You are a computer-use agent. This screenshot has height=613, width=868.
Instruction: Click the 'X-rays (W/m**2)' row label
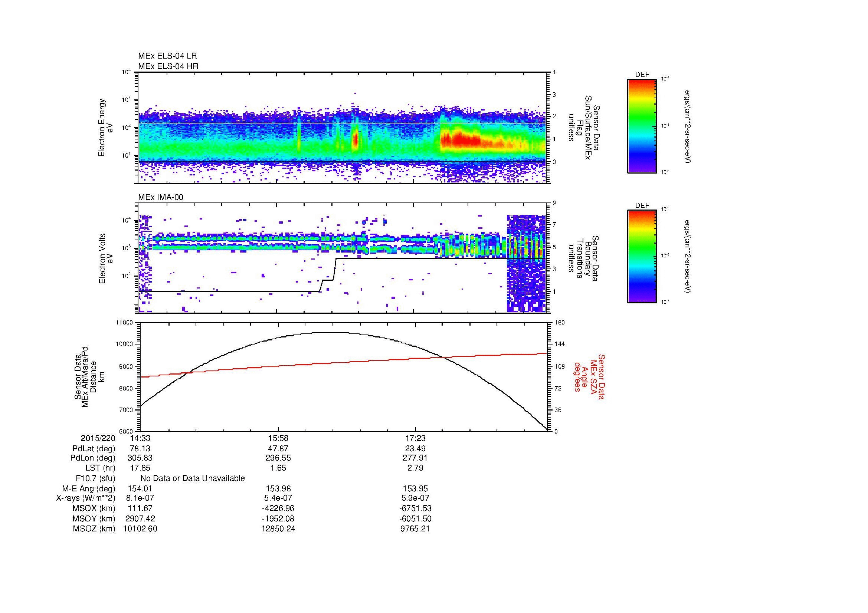[86, 498]
